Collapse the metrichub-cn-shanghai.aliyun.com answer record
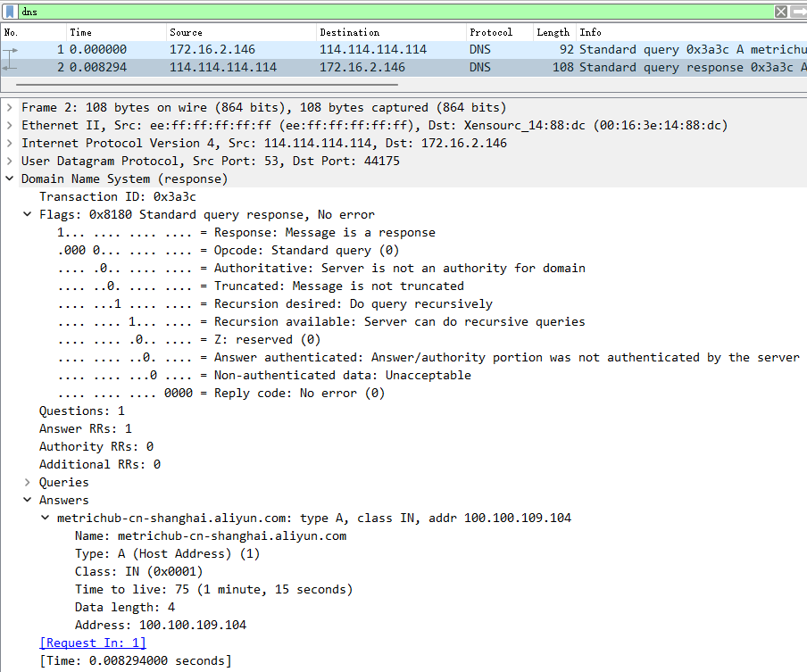 click(46, 518)
